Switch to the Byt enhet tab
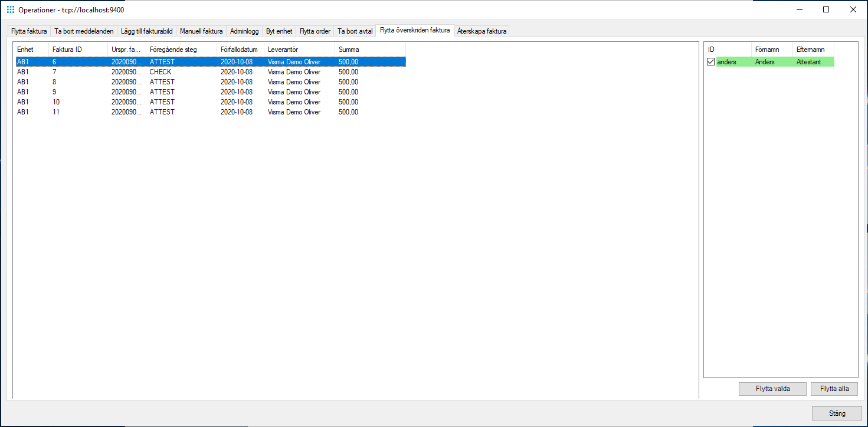Viewport: 868px width, 427px height. (279, 31)
